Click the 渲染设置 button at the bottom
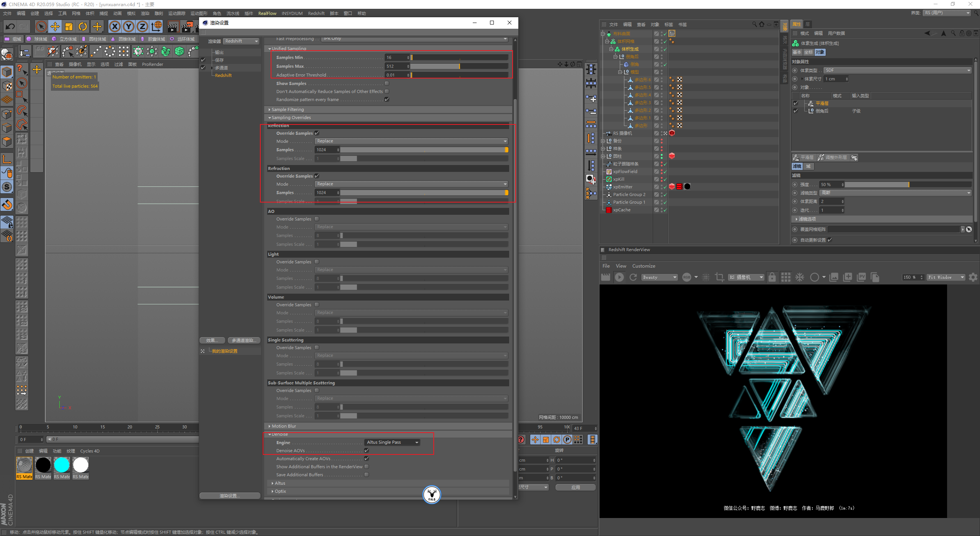This screenshot has width=980, height=536. coord(230,496)
